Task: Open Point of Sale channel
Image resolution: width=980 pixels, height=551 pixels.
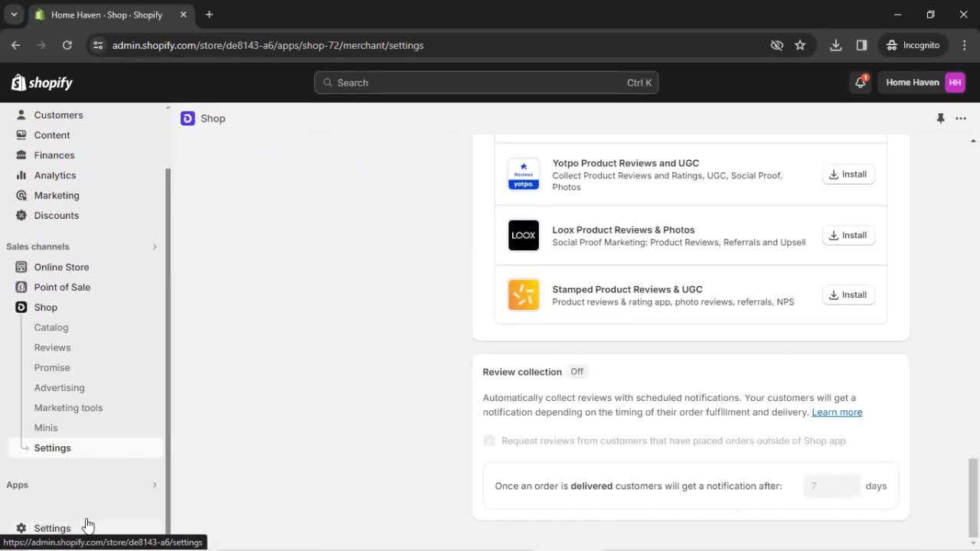Action: click(62, 287)
